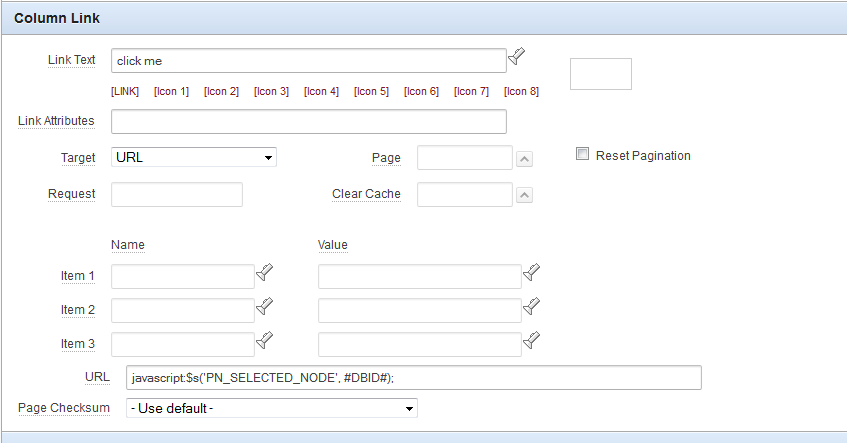Open help for the Page label
The image size is (847, 443).
(386, 158)
